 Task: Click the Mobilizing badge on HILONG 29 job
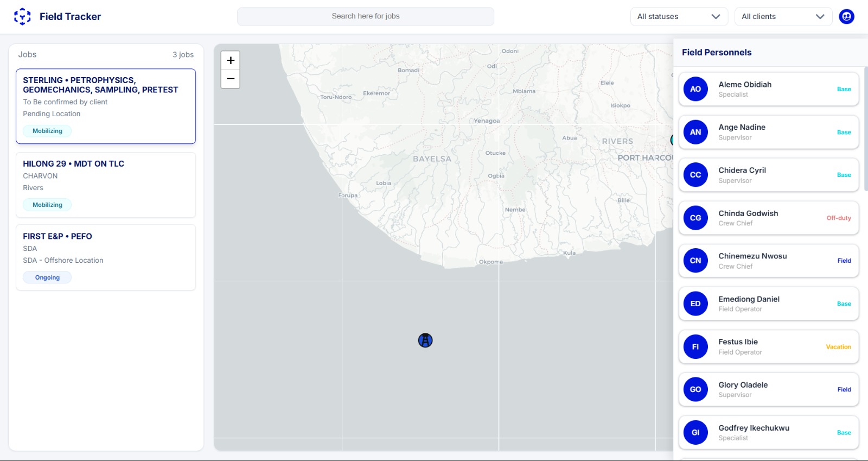coord(47,205)
